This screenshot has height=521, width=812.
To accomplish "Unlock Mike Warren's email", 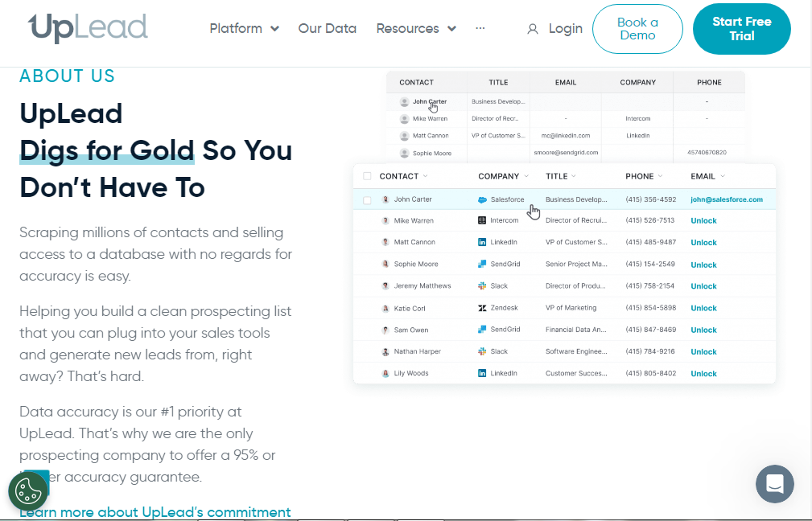I will 704,220.
